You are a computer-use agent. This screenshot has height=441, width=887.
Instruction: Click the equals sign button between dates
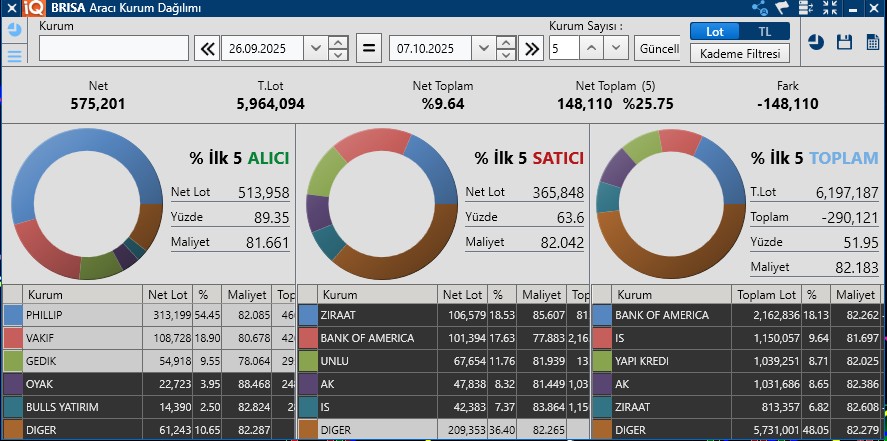click(x=368, y=48)
